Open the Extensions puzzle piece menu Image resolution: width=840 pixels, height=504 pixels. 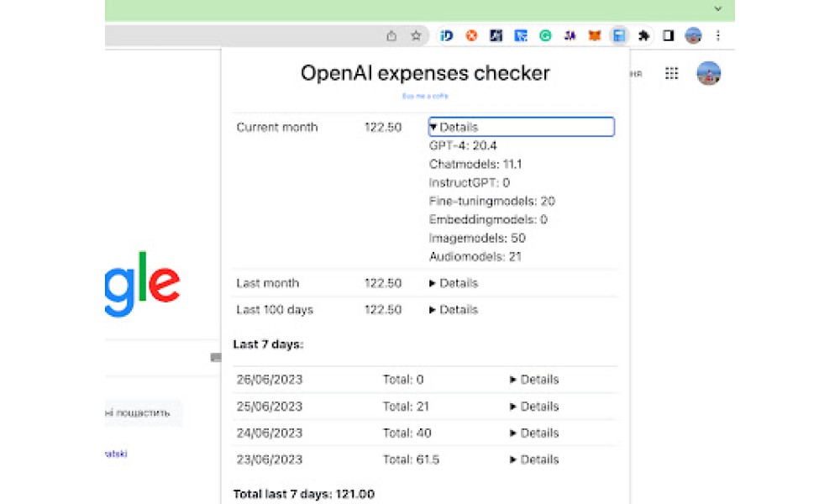[x=644, y=36]
